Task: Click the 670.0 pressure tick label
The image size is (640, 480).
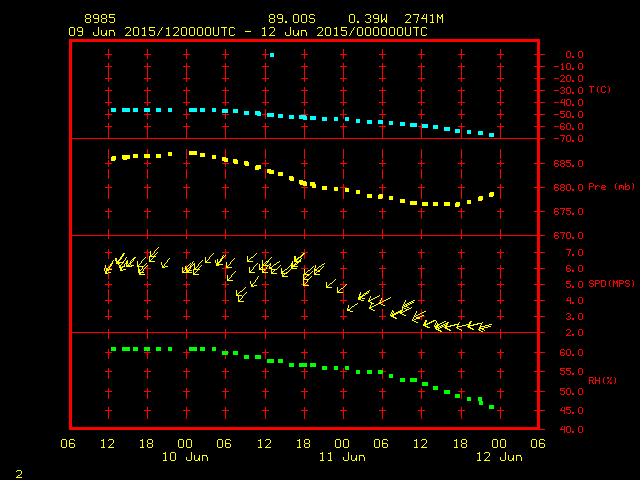Action: [x=569, y=236]
